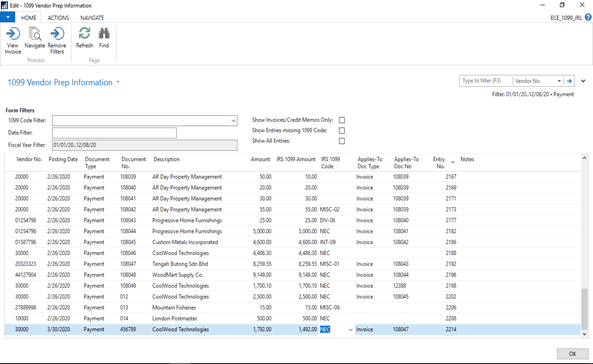Click the Notes column header
Image resolution: width=593 pixels, height=364 pixels.
[x=467, y=159]
